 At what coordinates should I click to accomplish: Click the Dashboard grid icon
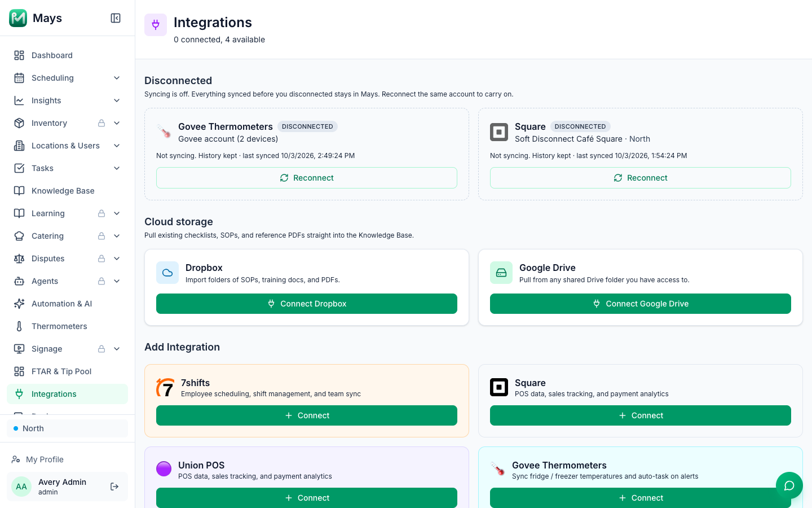(x=19, y=55)
